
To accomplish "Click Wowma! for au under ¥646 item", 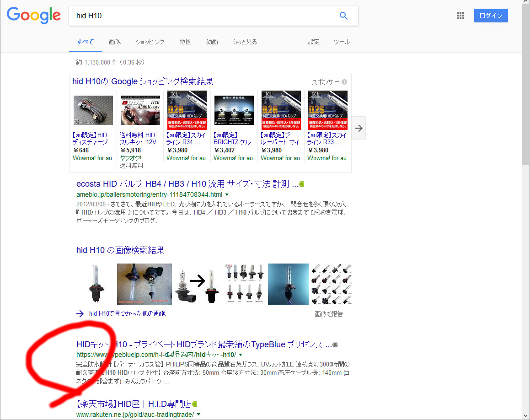I will (x=92, y=158).
